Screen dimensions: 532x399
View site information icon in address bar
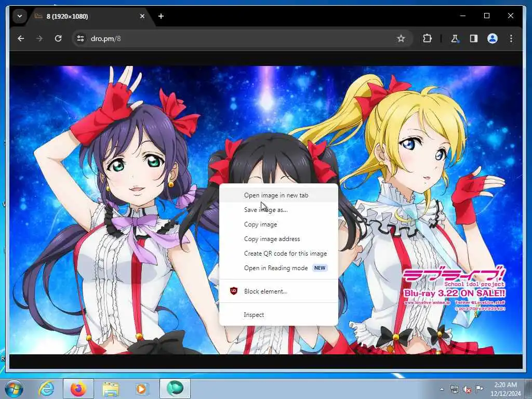point(81,38)
